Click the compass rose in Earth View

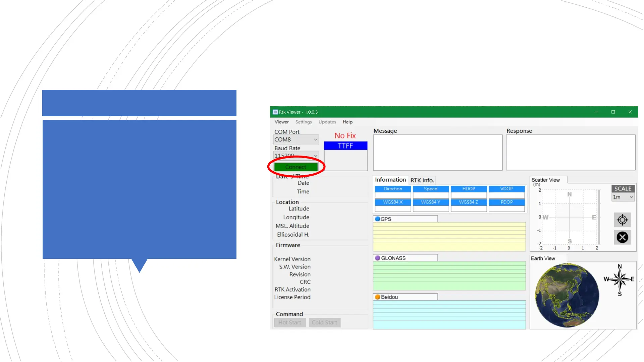click(x=619, y=280)
